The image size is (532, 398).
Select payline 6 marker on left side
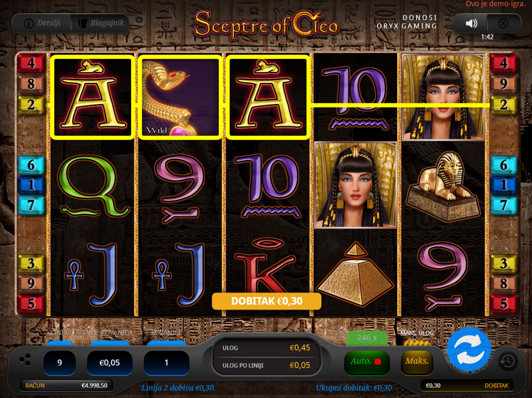[x=31, y=165]
